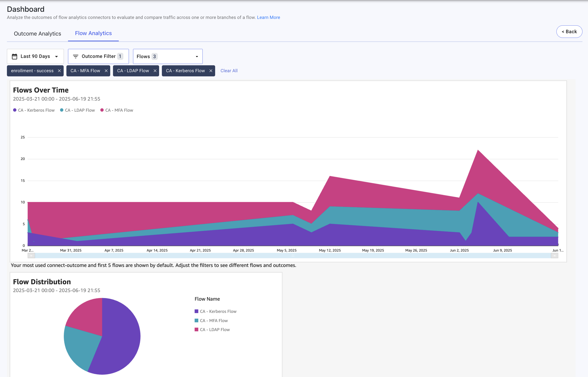Remove the CA - LDAP Flow chip
588x377 pixels.
[x=155, y=71]
